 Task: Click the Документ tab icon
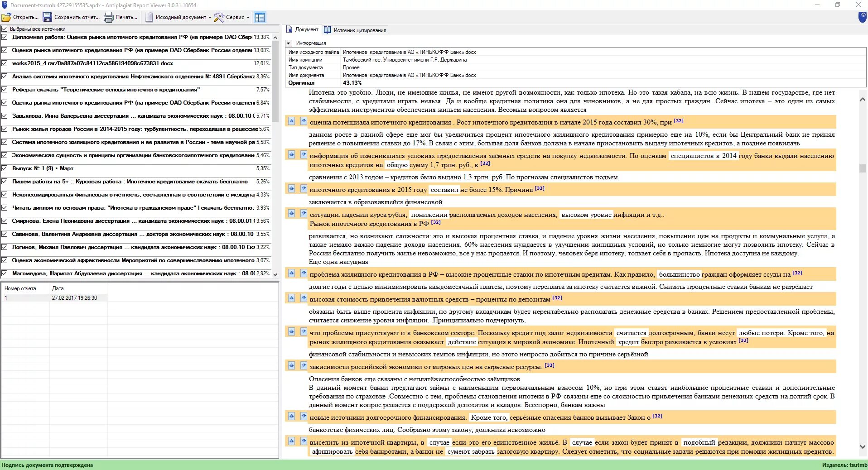[x=289, y=29]
